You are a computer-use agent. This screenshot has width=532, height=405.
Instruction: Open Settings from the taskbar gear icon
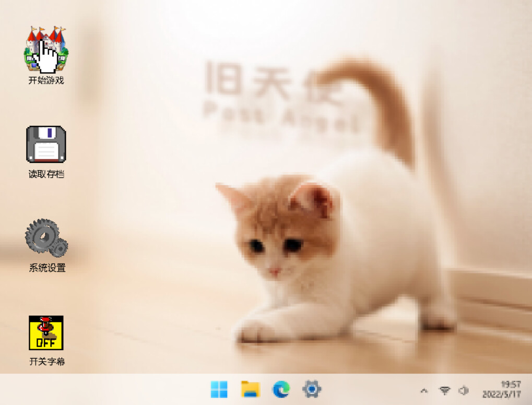click(311, 388)
